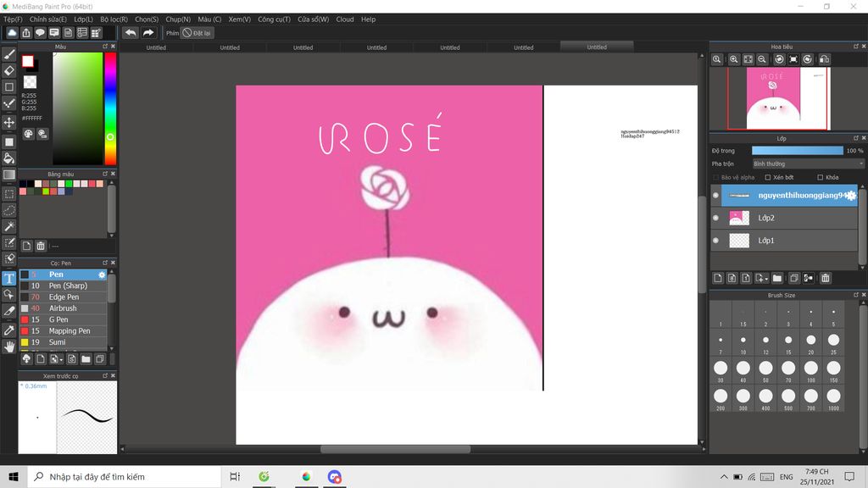Select the Magic Wand tool
868x488 pixels.
click(x=8, y=226)
